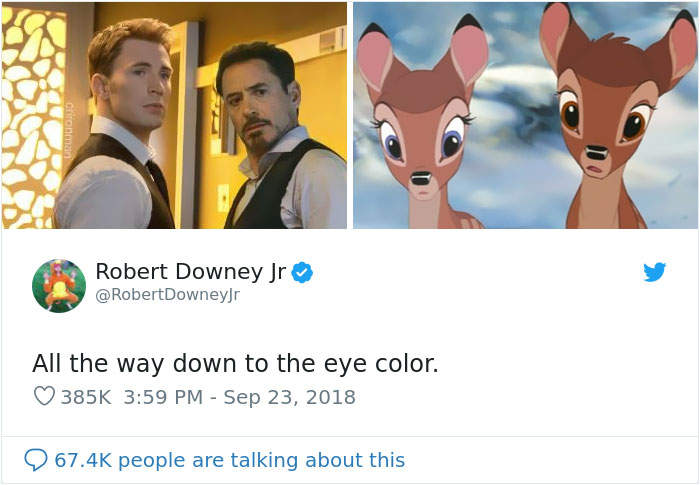
Task: Click the blue verified checkmark badge
Action: pyautogui.click(x=302, y=271)
